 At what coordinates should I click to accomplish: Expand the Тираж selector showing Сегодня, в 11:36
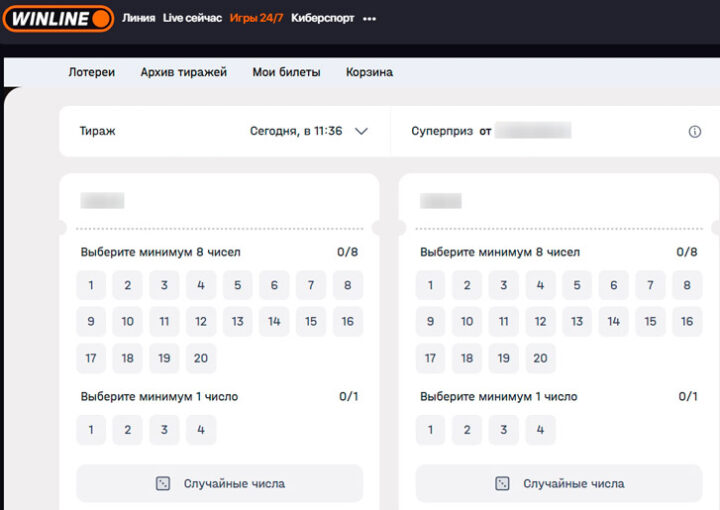click(x=296, y=131)
